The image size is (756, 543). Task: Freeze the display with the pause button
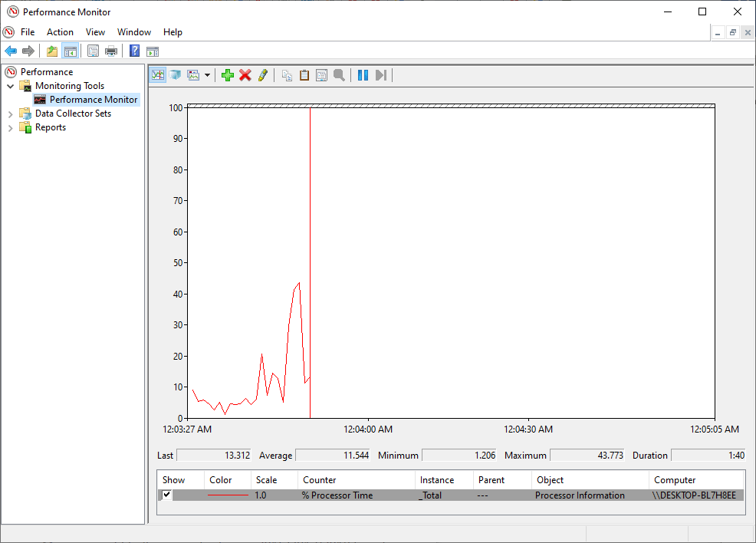pos(363,74)
